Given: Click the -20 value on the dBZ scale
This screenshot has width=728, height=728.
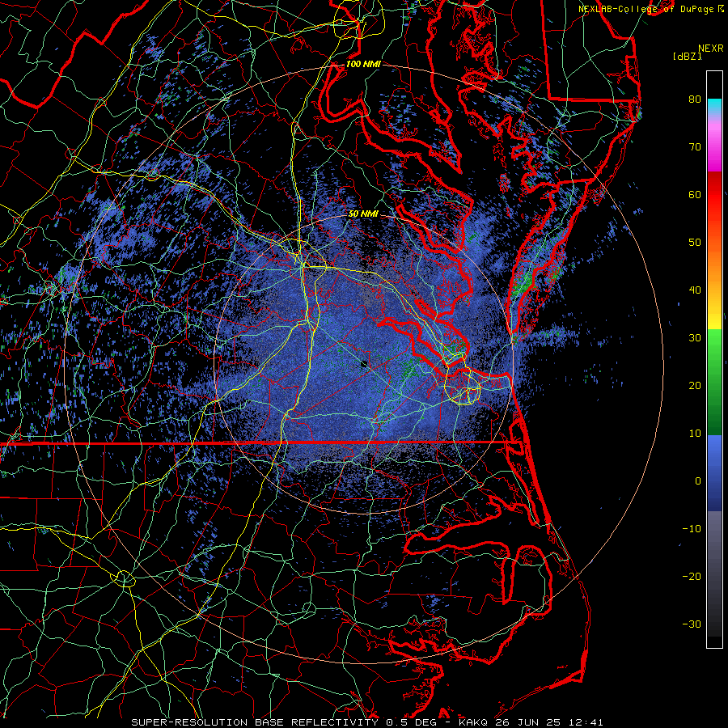Looking at the screenshot, I should 692,577.
